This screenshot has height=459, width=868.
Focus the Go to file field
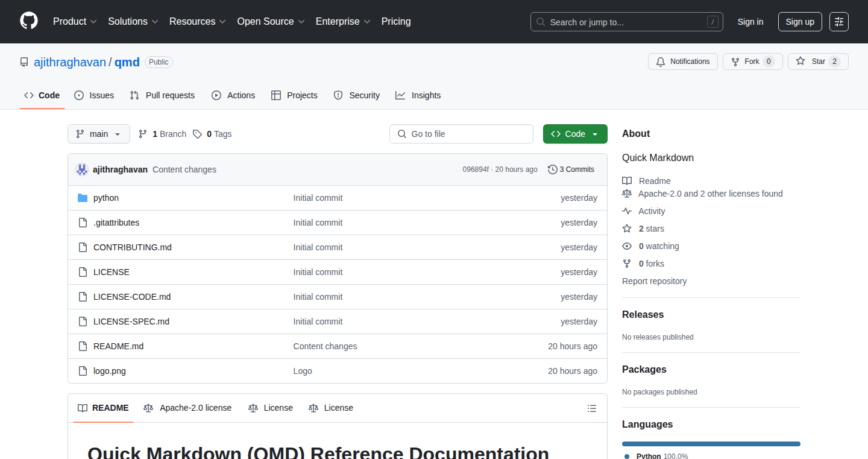point(461,134)
